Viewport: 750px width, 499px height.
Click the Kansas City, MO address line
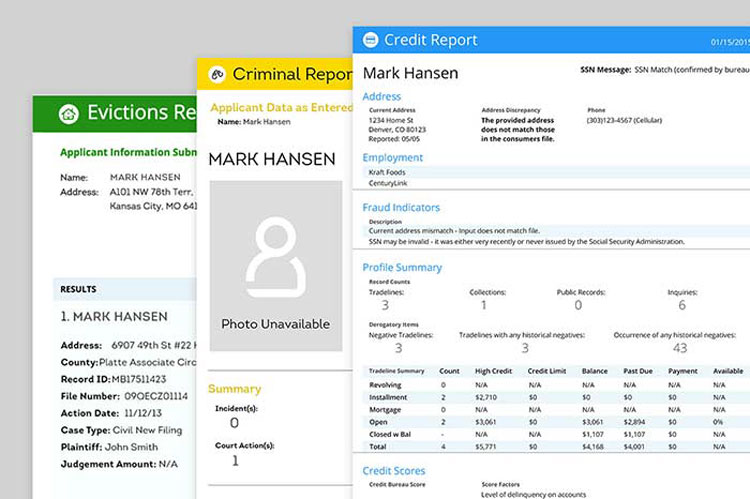[153, 206]
